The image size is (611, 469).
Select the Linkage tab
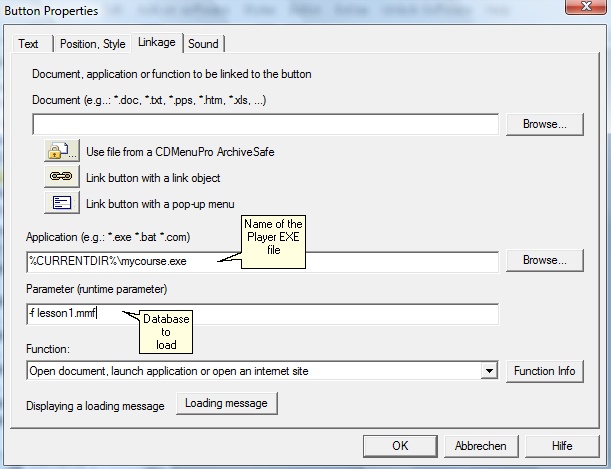(x=157, y=43)
